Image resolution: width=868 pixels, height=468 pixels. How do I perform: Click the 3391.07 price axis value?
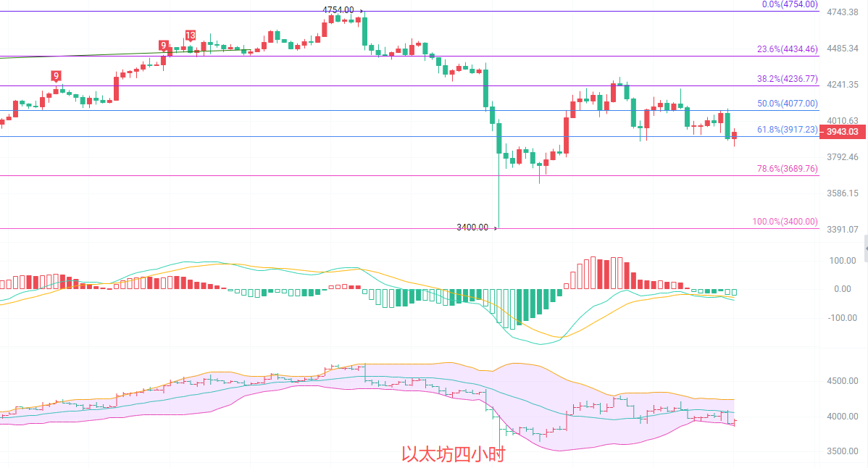click(x=843, y=230)
